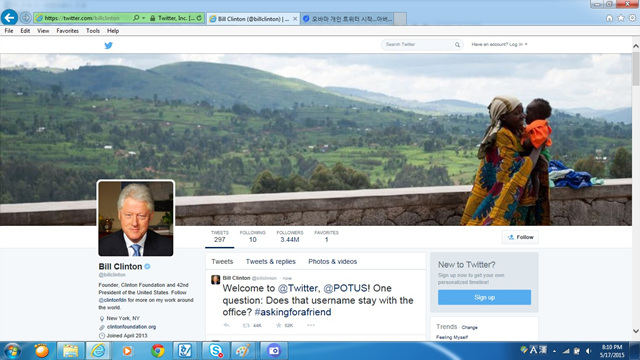This screenshot has width=640, height=360.
Task: Select the Tweets timeline tab
Action: pyautogui.click(x=222, y=262)
